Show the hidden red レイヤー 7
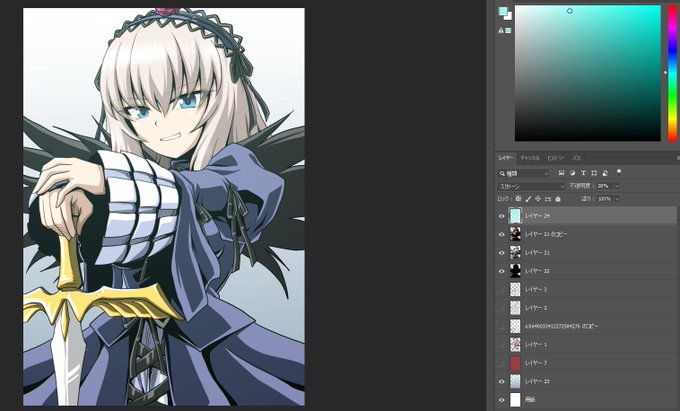 coord(502,363)
